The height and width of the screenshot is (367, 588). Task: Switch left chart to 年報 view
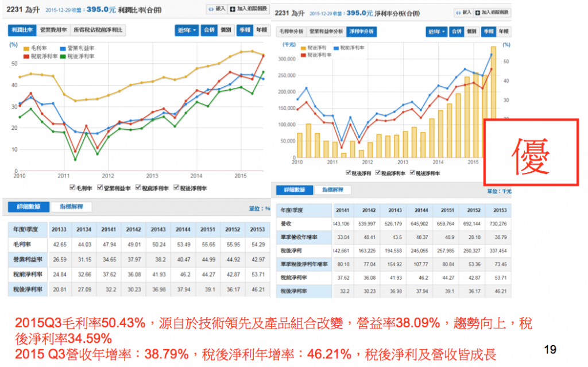pyautogui.click(x=261, y=30)
